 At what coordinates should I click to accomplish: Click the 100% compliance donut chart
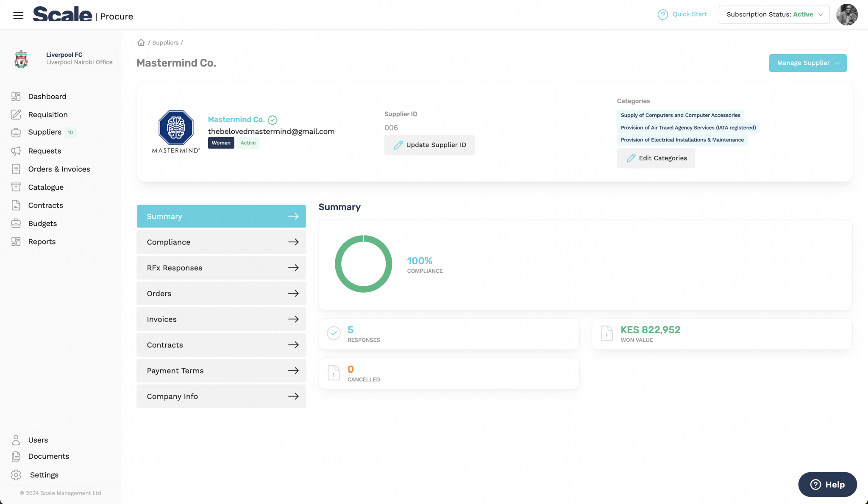(x=363, y=263)
